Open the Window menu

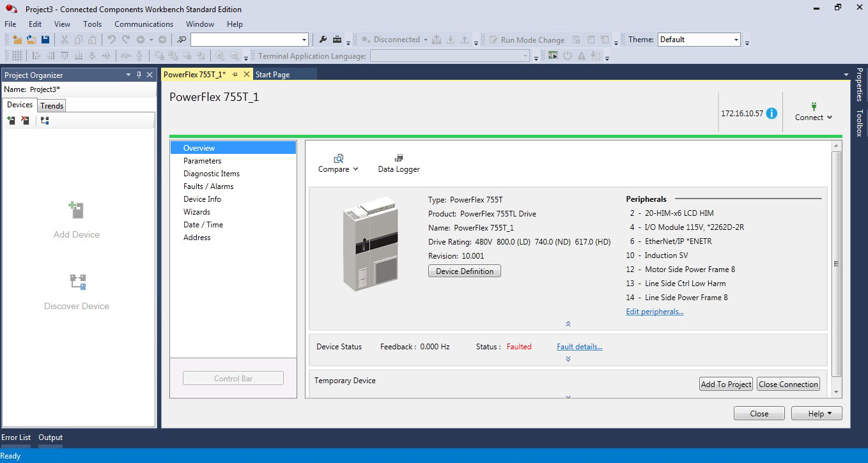coord(200,24)
